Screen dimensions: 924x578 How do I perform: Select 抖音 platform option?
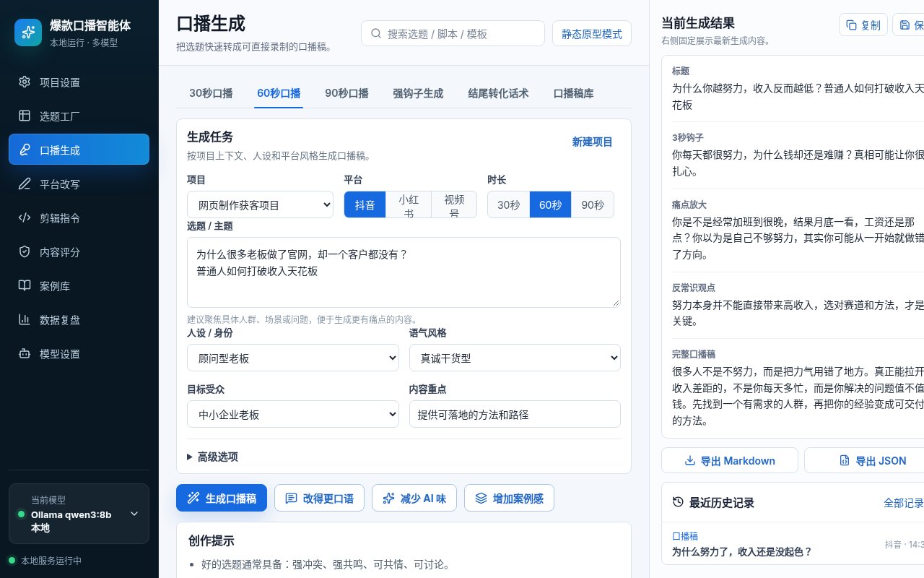pos(365,204)
